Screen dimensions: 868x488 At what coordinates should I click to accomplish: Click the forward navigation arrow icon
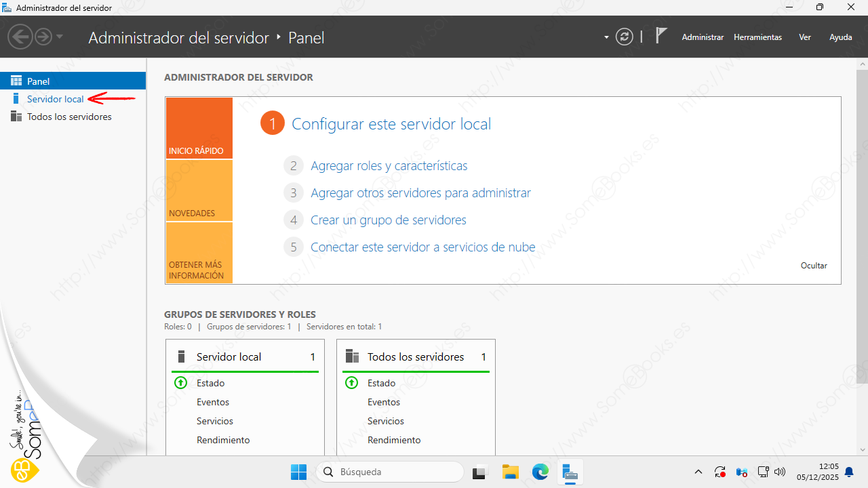[43, 37]
